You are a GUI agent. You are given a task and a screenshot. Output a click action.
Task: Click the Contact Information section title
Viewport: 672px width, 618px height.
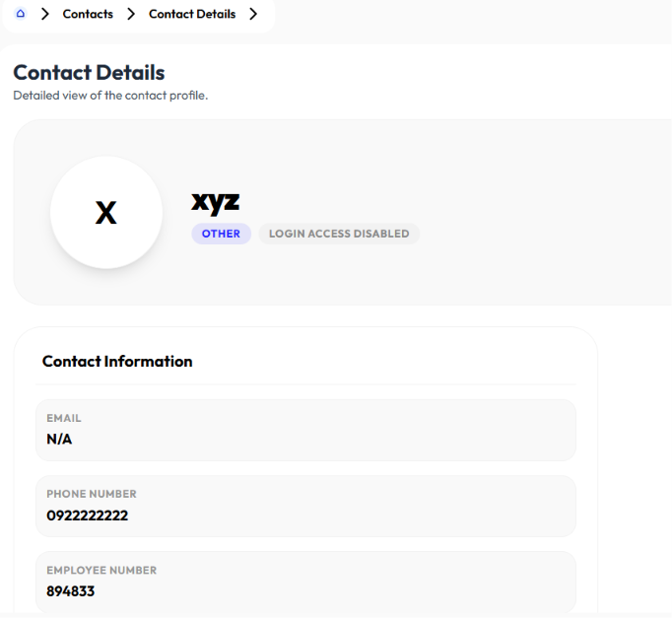point(117,362)
